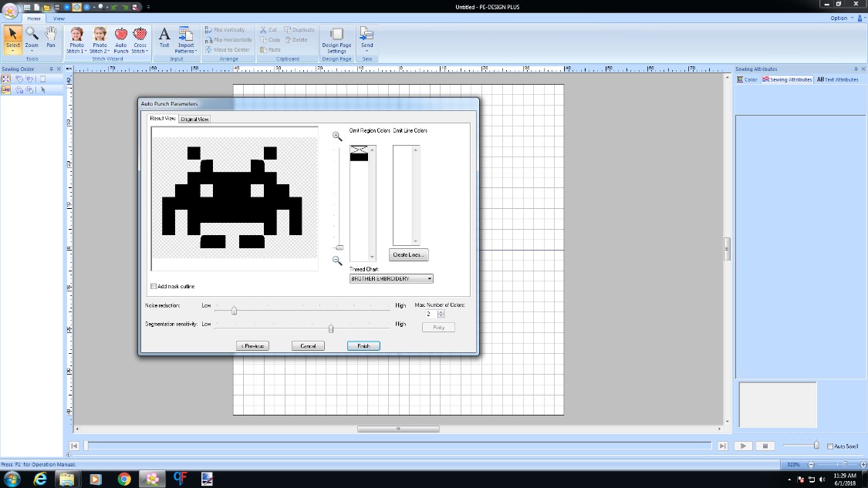Open the Thread Chart dropdown
The image size is (868, 488).
click(x=391, y=278)
